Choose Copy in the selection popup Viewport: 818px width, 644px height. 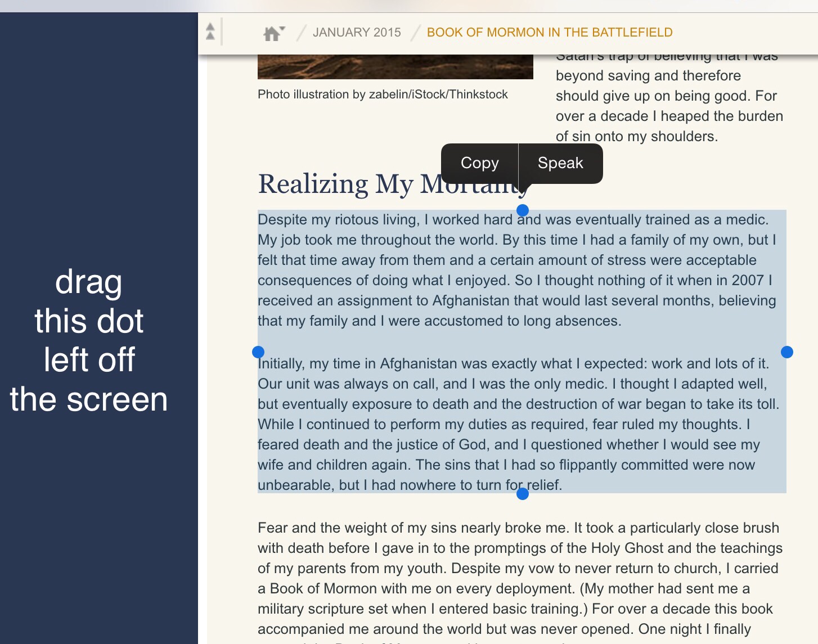[x=479, y=163]
